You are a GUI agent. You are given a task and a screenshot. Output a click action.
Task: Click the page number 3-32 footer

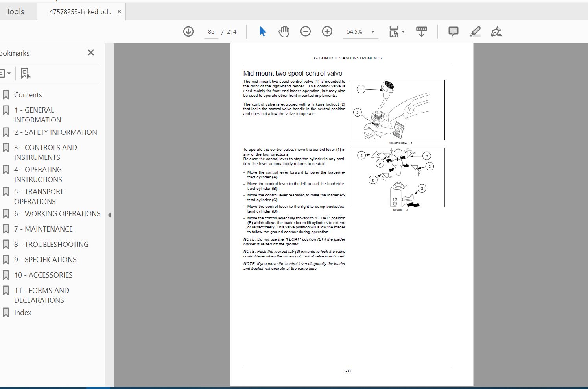[347, 371]
